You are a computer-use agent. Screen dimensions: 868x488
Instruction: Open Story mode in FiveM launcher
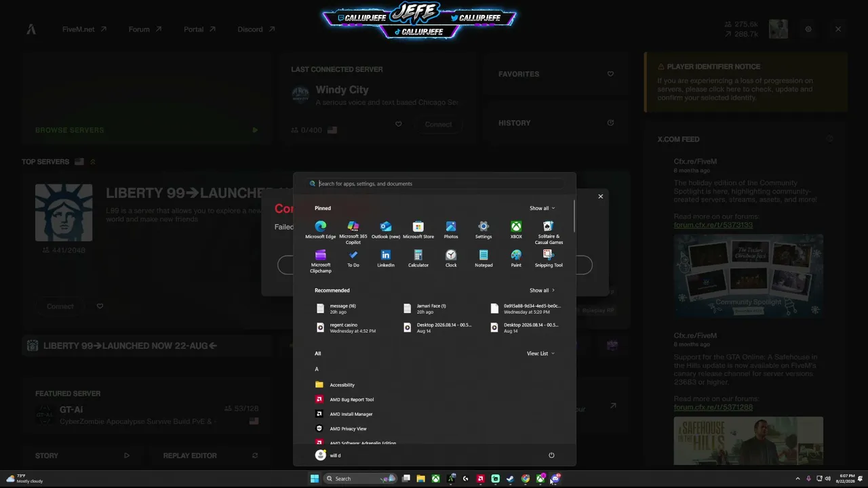82,455
